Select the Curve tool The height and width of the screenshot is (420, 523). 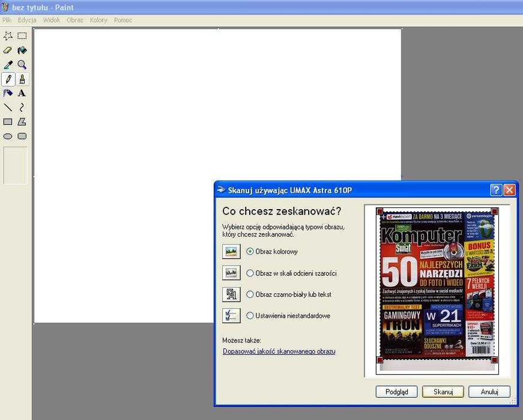point(22,108)
